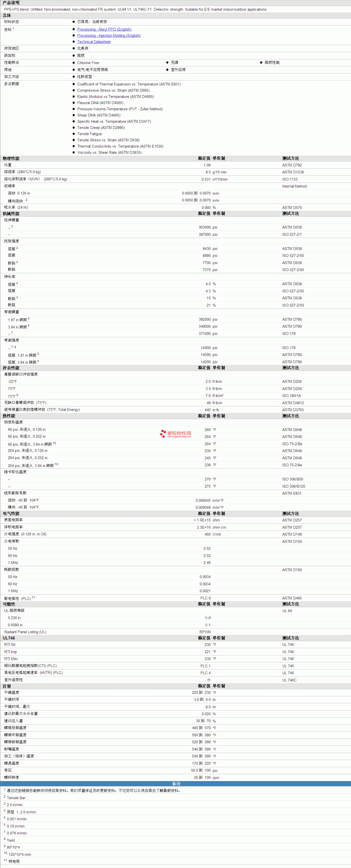
Task: Click "Coefficient of Thermal Expansion vs. Temperature (ASTM E831)"
Action: 129,84
